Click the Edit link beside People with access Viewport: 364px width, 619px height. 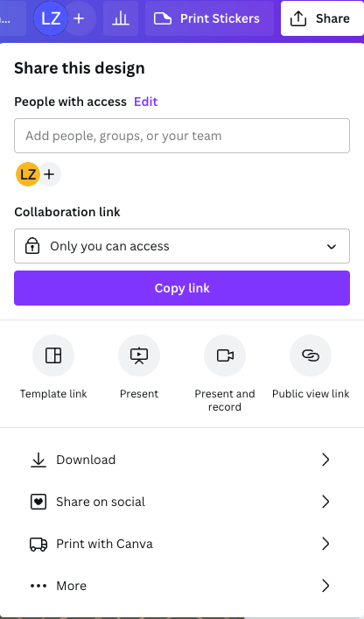146,102
